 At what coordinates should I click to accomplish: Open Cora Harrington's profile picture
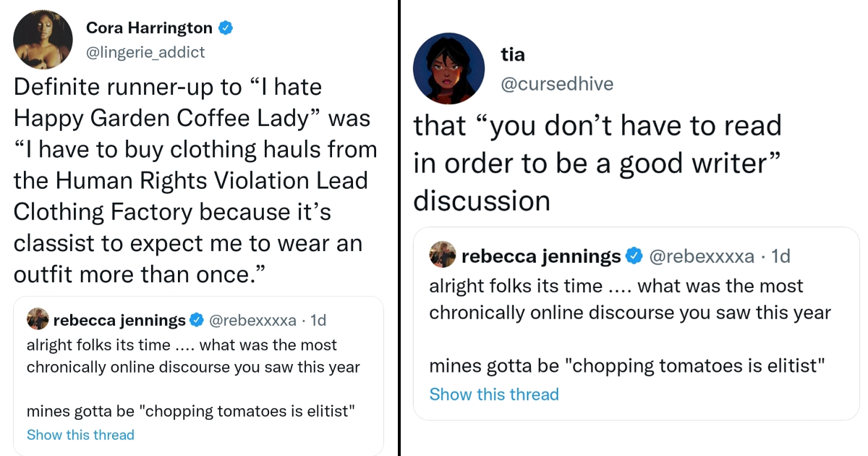point(43,39)
